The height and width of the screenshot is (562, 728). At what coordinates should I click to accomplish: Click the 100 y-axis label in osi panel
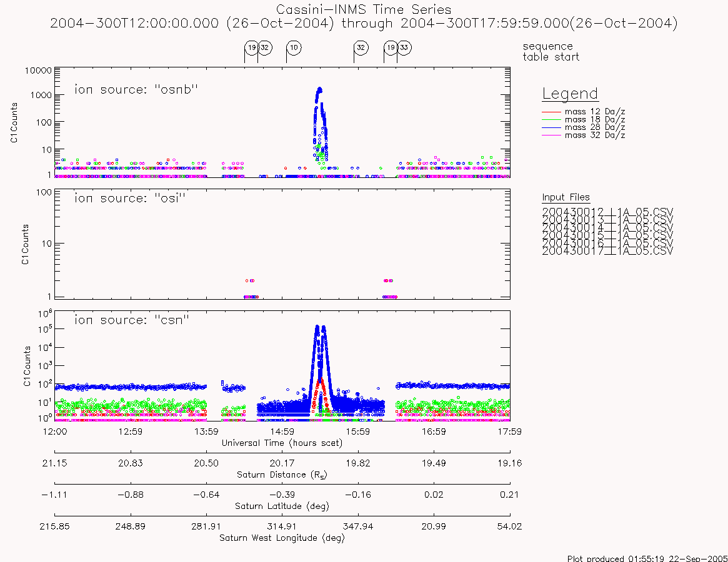(44, 192)
